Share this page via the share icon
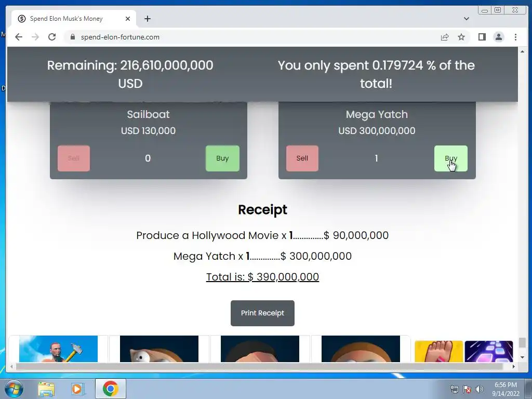 coord(445,37)
